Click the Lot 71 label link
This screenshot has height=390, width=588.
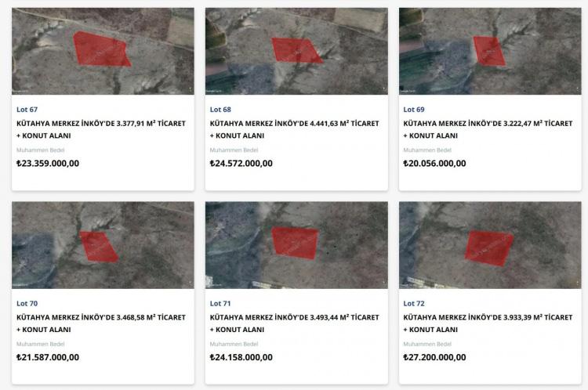tap(220, 303)
